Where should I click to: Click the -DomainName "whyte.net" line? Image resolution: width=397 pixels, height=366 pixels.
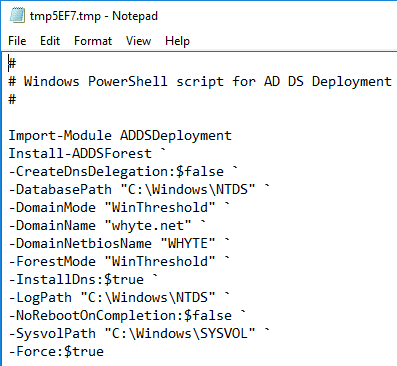coord(107,225)
